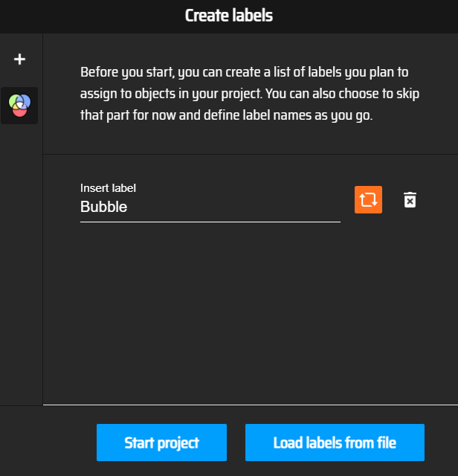The height and width of the screenshot is (476, 458).
Task: Start the project
Action: point(161,443)
